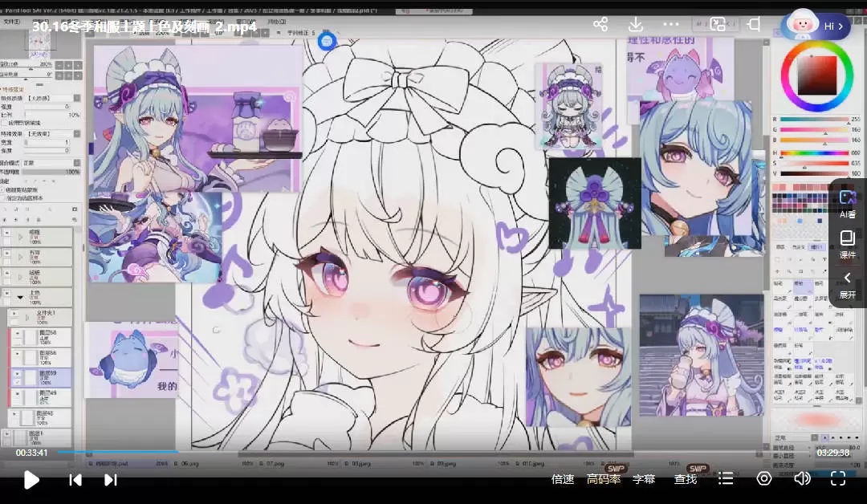Open the 文件(F) menu in SAI
Screen dimensions: 867x504
(11, 22)
